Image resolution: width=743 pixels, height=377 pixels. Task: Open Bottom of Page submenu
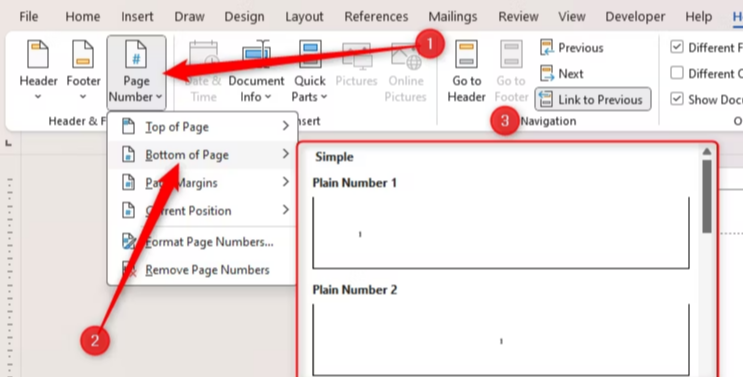(203, 155)
